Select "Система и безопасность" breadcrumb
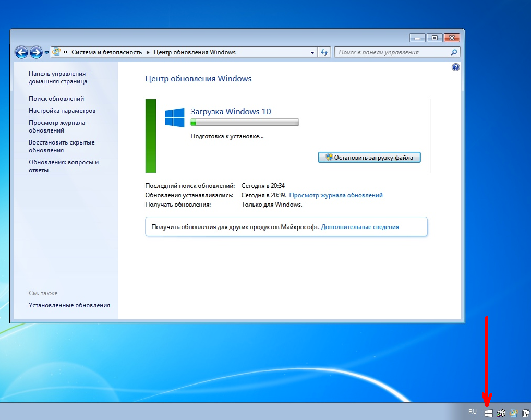 (107, 52)
